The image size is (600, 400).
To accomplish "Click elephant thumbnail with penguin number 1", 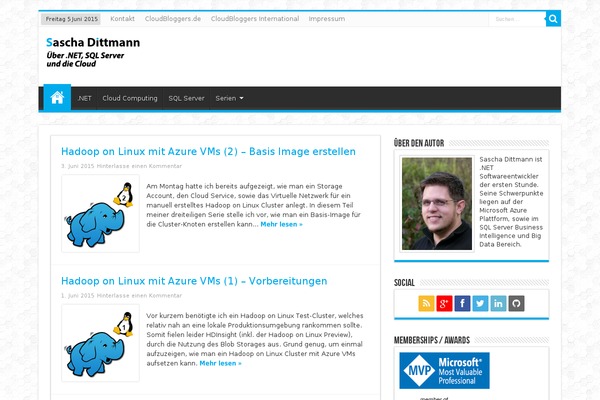I will (100, 343).
